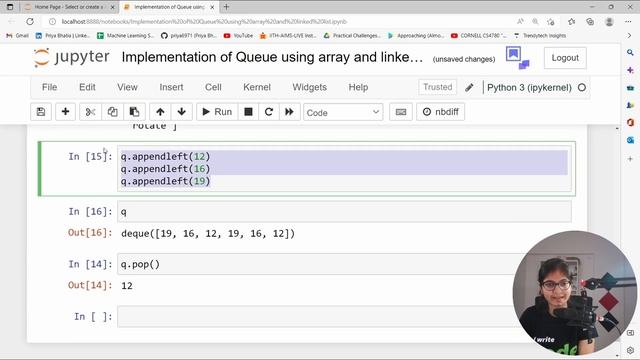640x360 pixels.
Task: Open the GitHub priya6971 bookmark
Action: click(189, 36)
